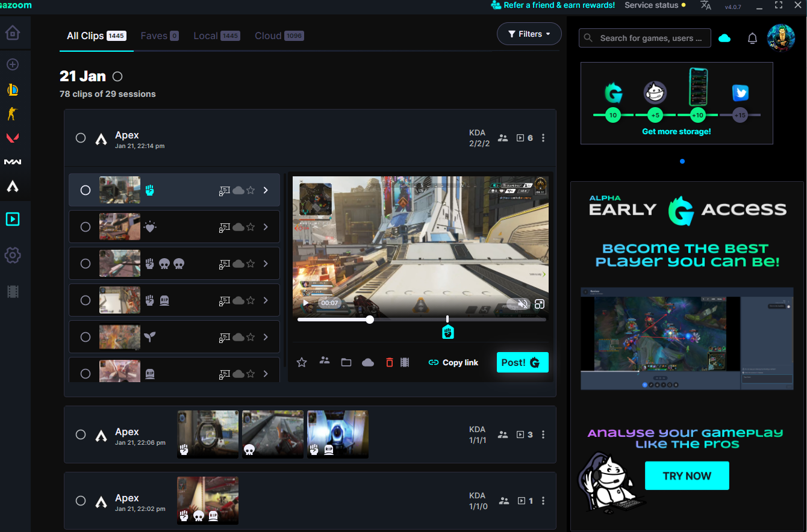Screen dimensions: 807x532
Task: Click the add game plus icon in sidebar
Action: [x=13, y=64]
